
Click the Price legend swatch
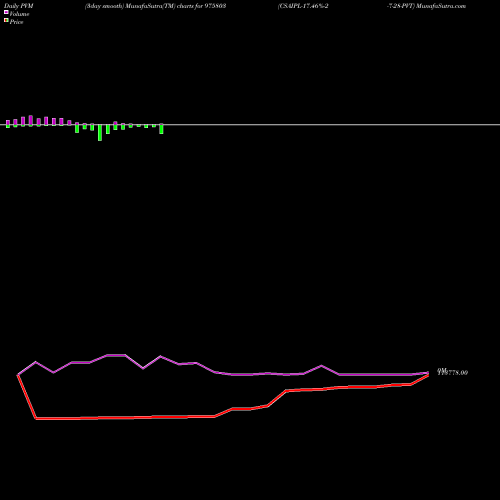tap(6, 21)
